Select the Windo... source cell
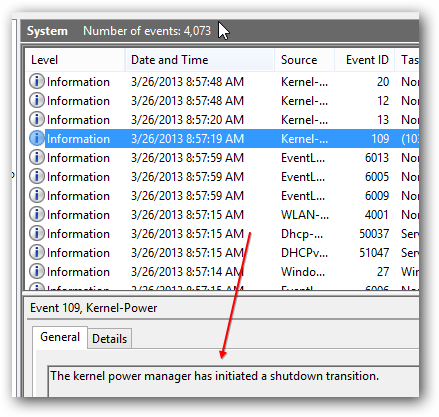 (303, 272)
